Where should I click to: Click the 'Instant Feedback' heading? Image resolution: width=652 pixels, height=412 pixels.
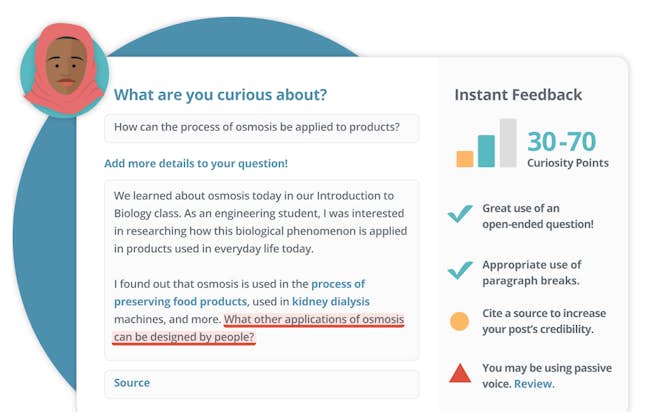click(x=518, y=95)
